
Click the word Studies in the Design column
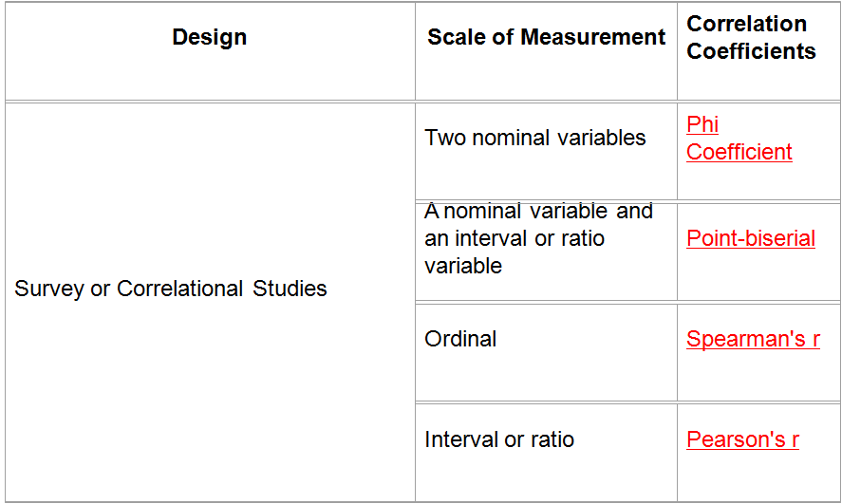[290, 289]
